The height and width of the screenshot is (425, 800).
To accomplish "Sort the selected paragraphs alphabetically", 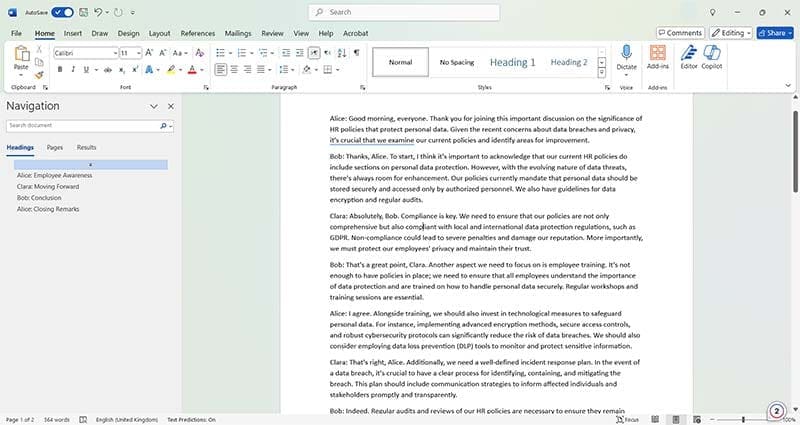I will tap(342, 53).
